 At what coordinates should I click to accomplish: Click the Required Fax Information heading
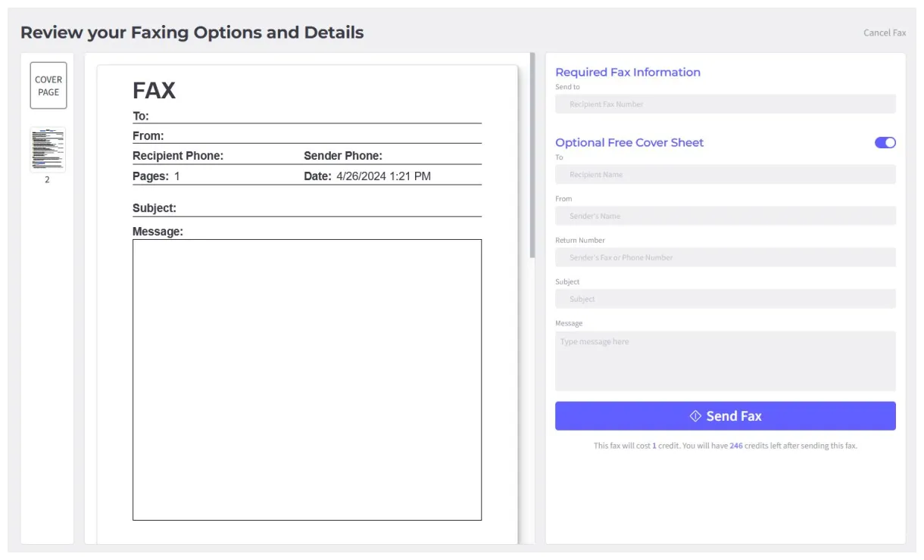click(628, 72)
